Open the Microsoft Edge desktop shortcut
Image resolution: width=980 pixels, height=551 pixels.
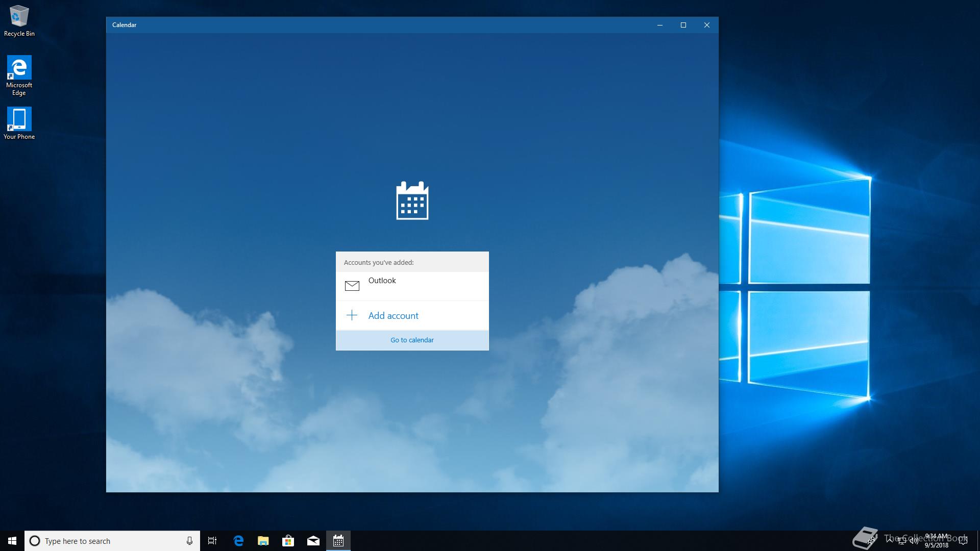click(x=19, y=76)
